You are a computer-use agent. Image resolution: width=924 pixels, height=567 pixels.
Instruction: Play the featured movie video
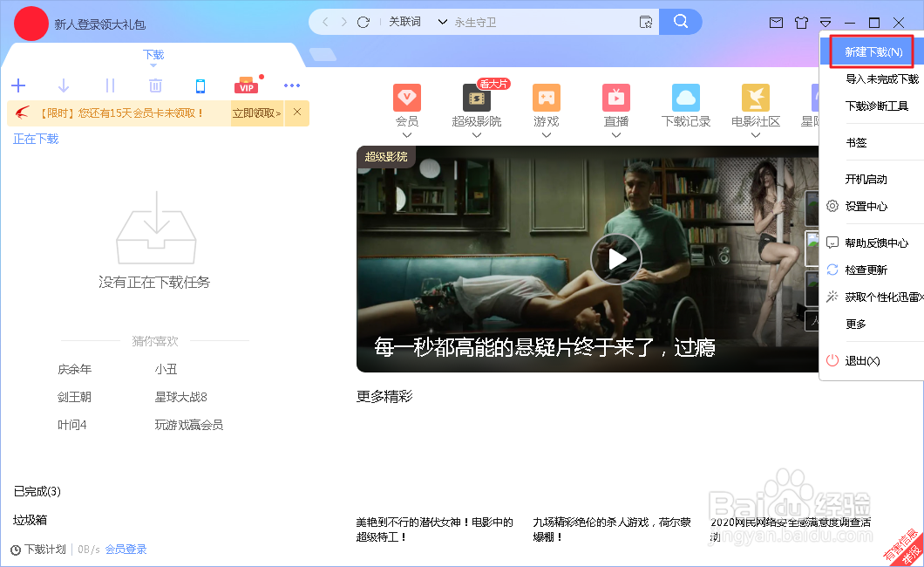tap(616, 258)
